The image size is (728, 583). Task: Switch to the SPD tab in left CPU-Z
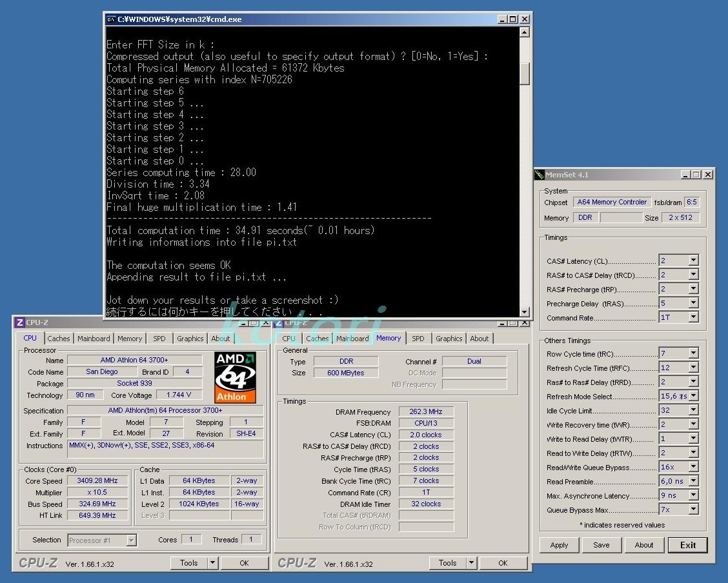tap(159, 339)
